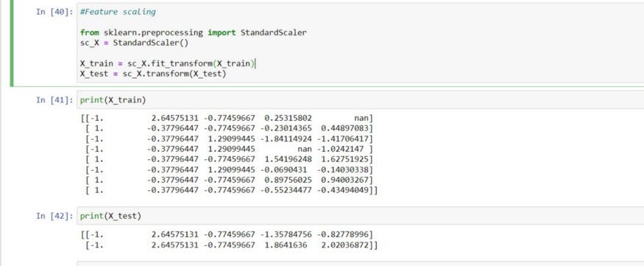Click the value -1.35784756 in X_test output

pyautogui.click(x=286, y=235)
